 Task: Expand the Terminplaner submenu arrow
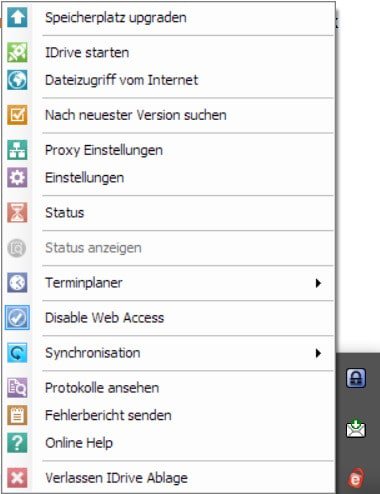pyautogui.click(x=318, y=283)
